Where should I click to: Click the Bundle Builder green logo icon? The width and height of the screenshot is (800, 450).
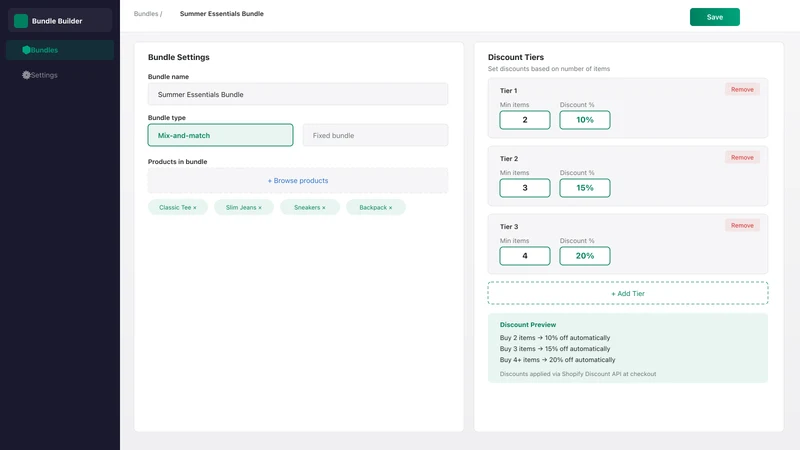tap(21, 21)
